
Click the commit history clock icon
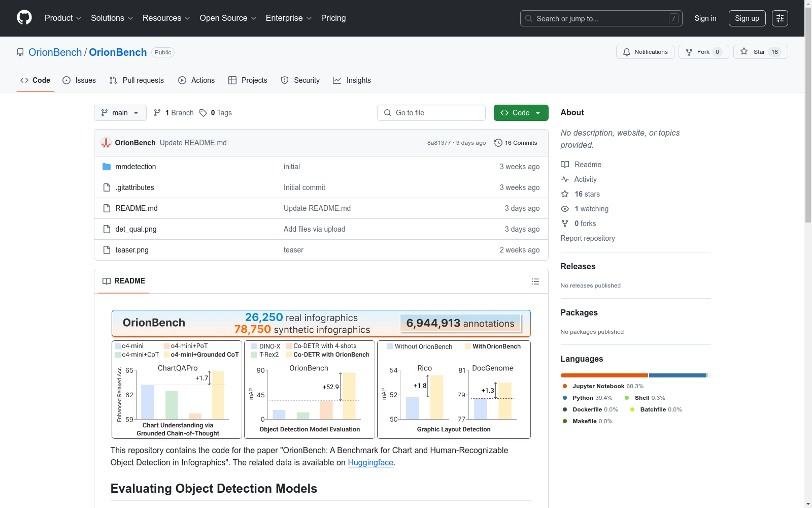pos(498,143)
